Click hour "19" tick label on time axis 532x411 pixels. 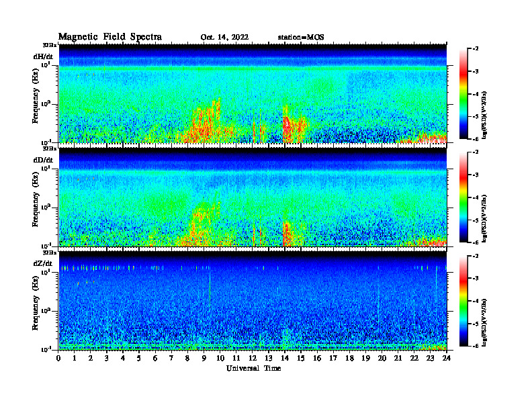365,358
